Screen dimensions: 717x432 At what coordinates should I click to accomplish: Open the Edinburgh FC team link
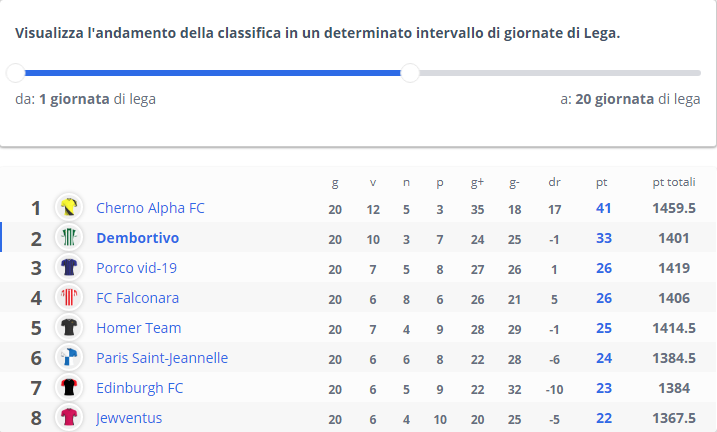139,388
